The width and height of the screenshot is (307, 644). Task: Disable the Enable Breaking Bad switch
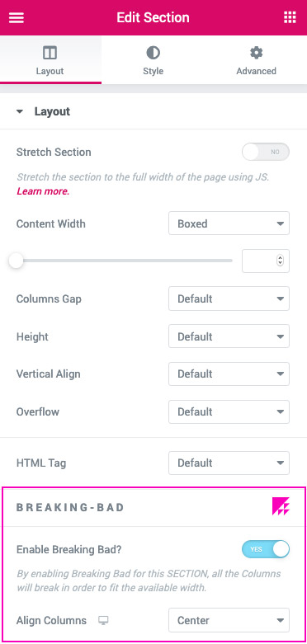point(266,549)
